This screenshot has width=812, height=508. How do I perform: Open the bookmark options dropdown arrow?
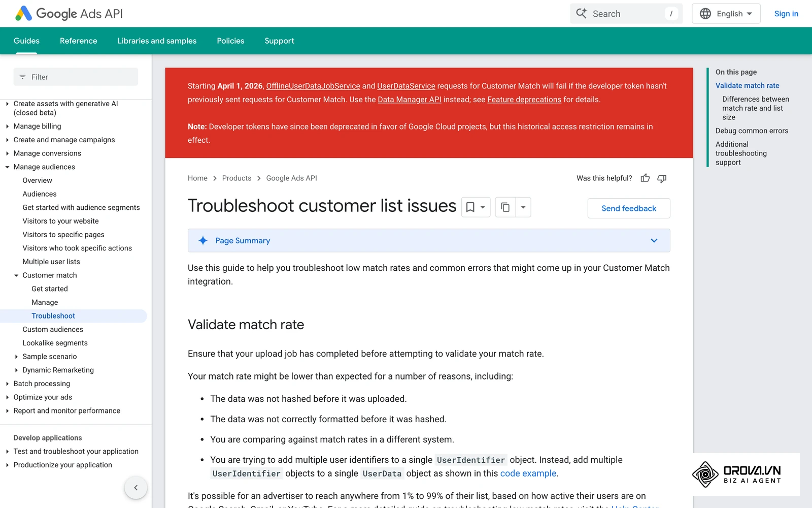[x=483, y=207]
